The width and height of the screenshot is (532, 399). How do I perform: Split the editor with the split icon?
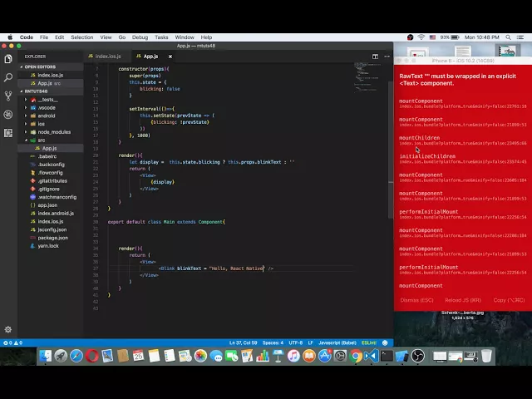(x=375, y=57)
